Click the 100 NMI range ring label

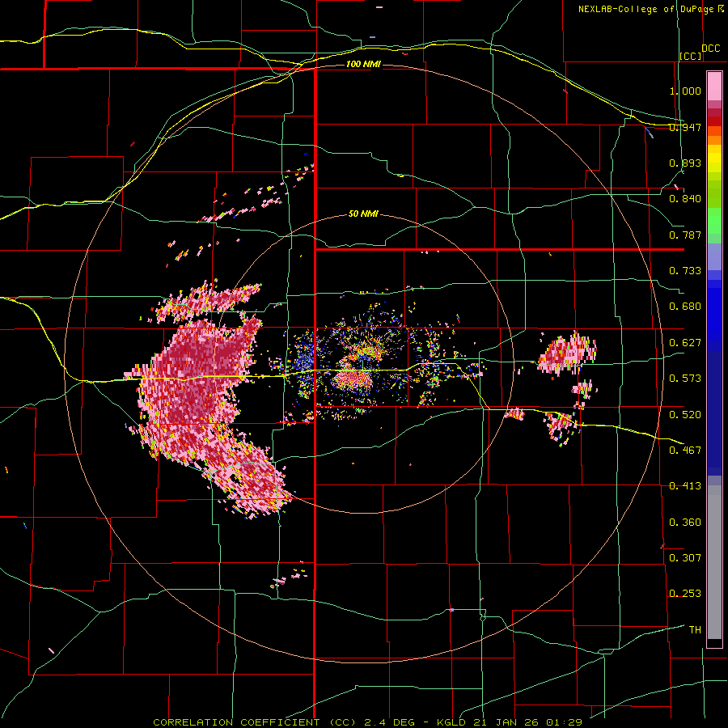[363, 64]
